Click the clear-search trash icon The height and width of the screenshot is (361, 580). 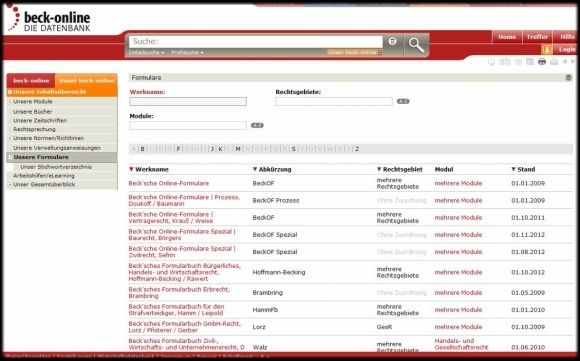392,41
